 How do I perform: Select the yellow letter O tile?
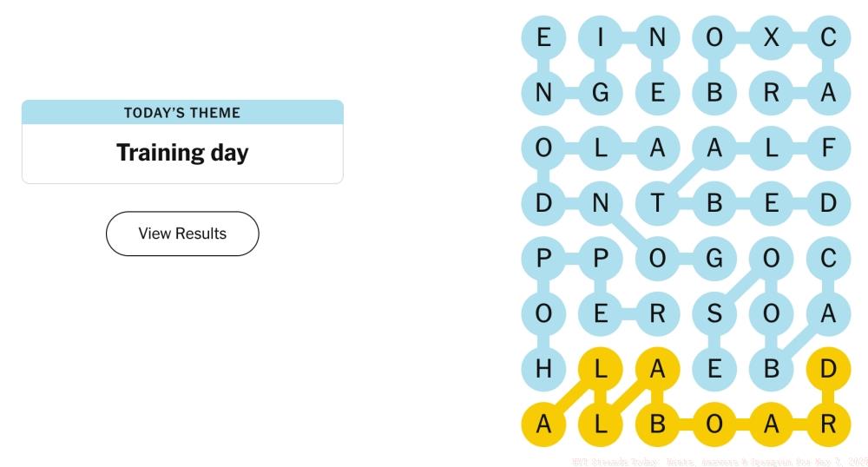(714, 424)
